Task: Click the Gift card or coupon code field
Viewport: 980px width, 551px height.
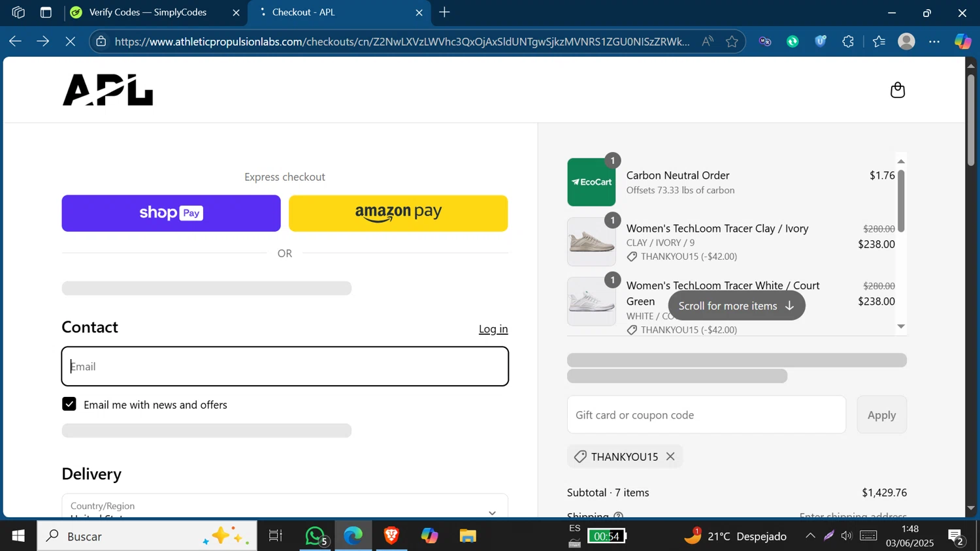Action: 706,415
